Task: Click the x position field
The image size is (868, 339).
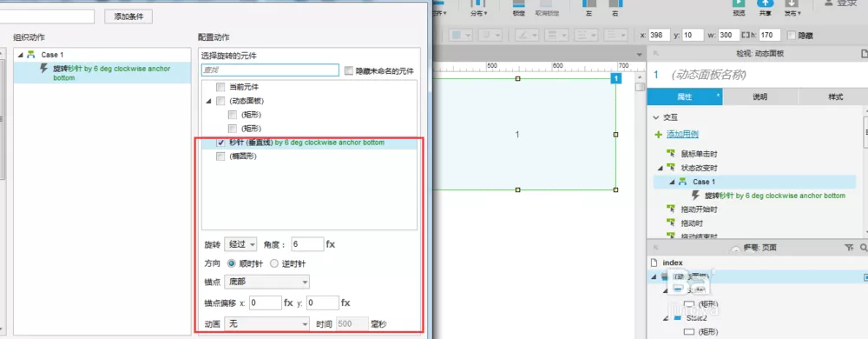Action: [660, 35]
